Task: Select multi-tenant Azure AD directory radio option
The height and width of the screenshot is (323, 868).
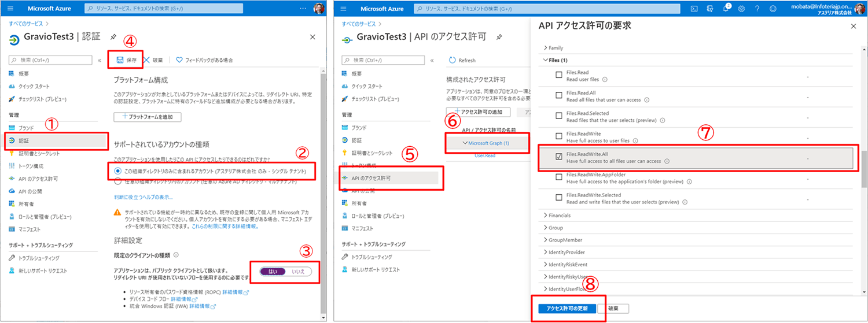Action: coord(118,181)
